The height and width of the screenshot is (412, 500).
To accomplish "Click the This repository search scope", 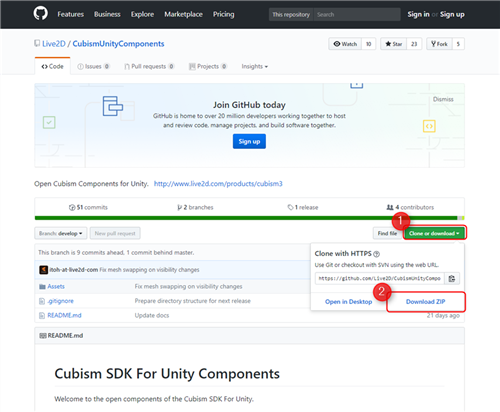I will coord(291,14).
